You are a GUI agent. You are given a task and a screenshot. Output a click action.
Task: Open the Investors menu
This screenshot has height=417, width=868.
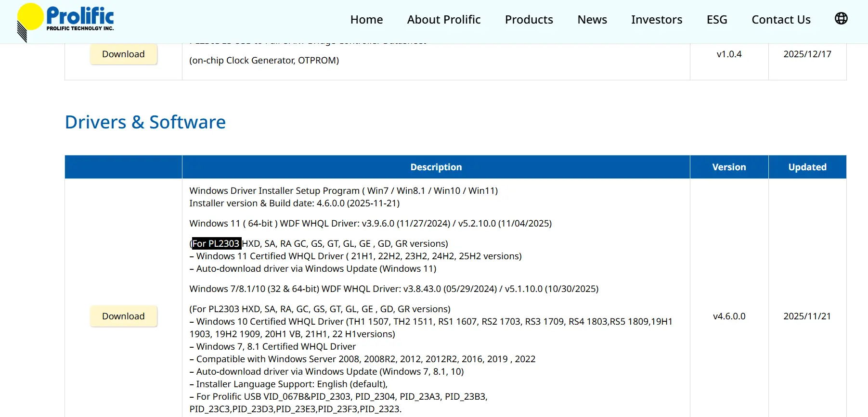[x=657, y=20]
